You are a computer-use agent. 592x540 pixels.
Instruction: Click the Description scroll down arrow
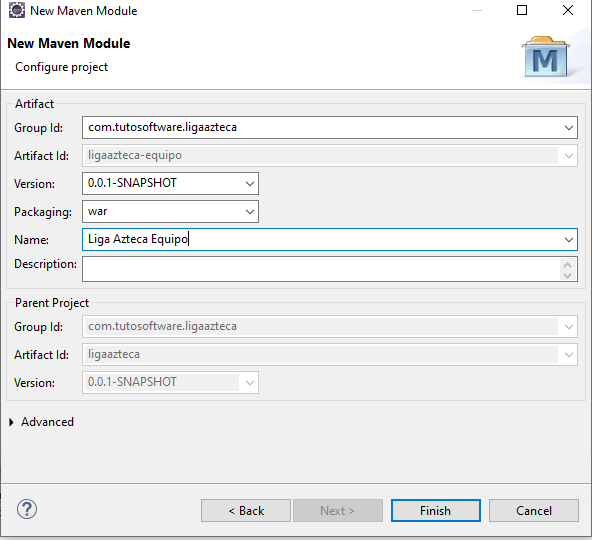pos(567,275)
